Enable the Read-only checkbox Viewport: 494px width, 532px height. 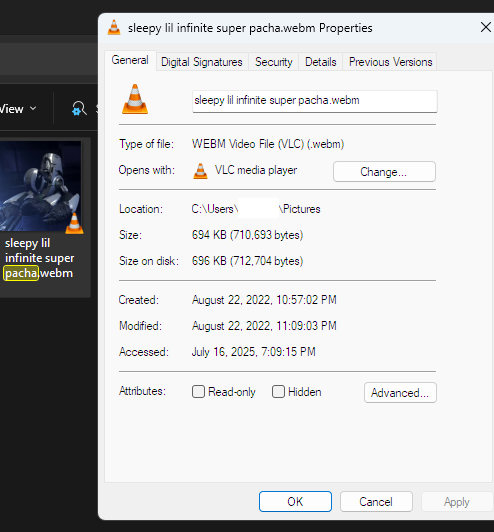point(198,392)
